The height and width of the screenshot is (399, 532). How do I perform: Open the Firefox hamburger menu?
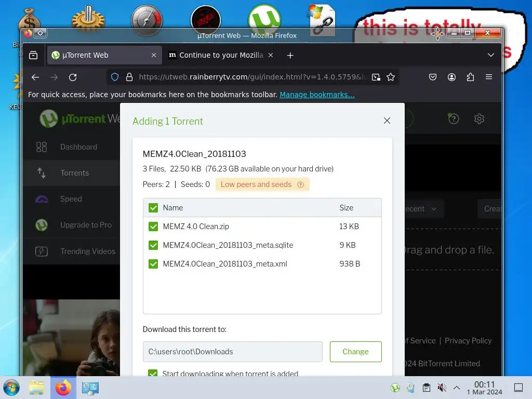point(489,77)
